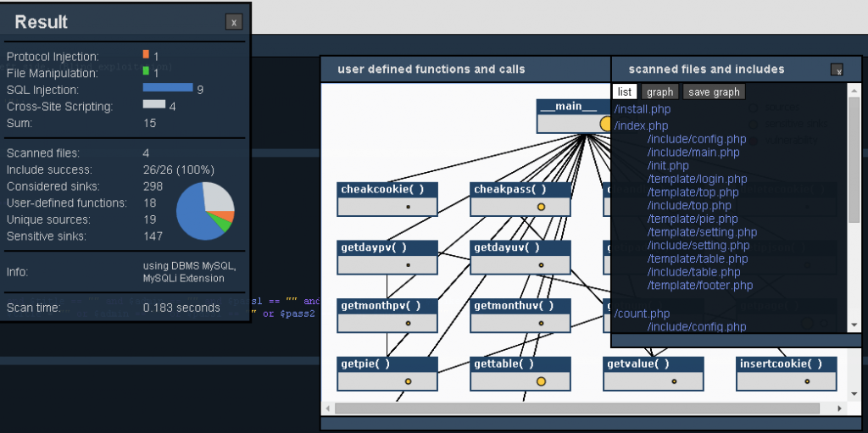Viewport: 868px width, 433px height.
Task: Click the blue SQL Injection bar
Action: point(168,86)
